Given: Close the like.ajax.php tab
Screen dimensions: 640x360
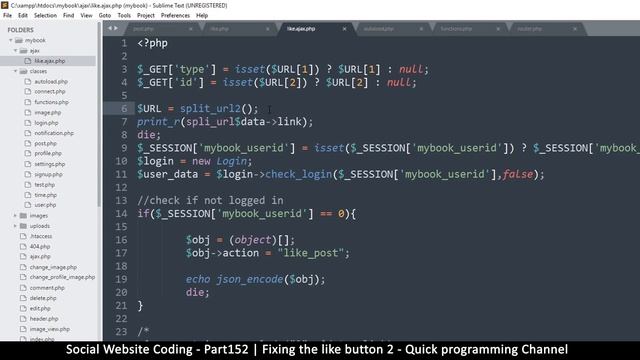Looking at the screenshot, I should (344, 29).
